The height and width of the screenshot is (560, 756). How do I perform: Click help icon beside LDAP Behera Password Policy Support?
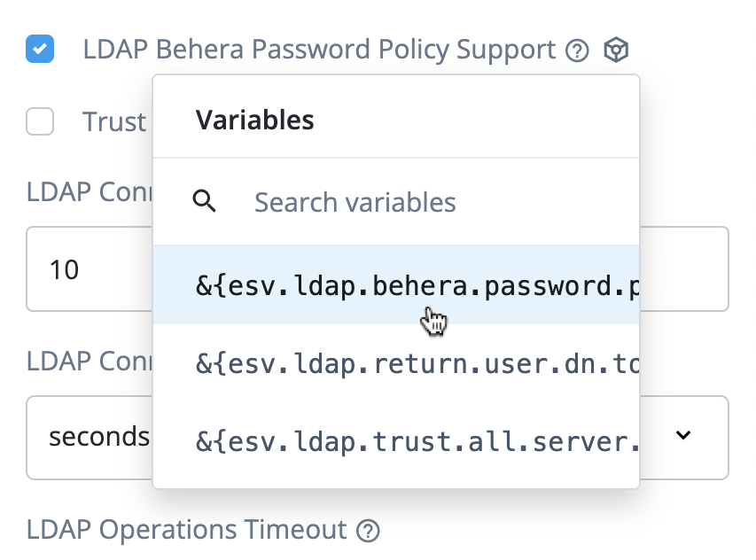[x=577, y=51]
